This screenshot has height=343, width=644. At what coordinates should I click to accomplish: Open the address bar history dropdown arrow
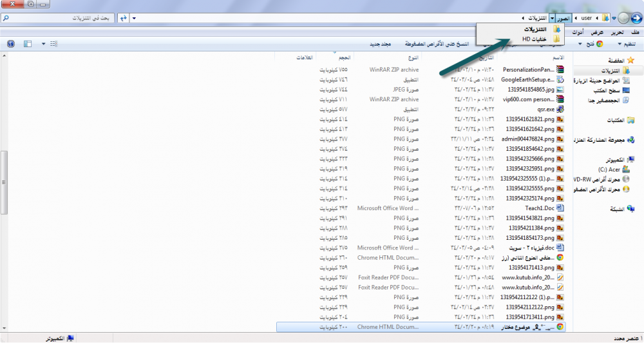133,18
